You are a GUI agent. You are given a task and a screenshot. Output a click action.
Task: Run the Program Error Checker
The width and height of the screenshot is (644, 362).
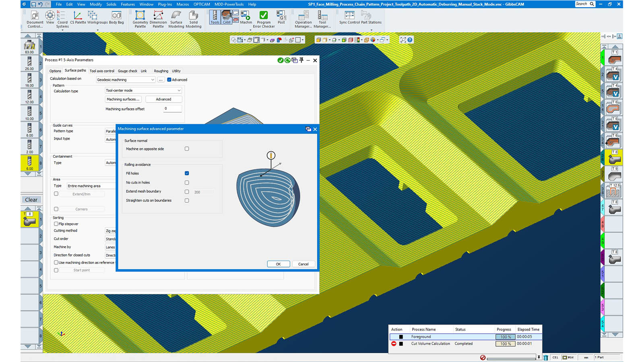(x=264, y=19)
